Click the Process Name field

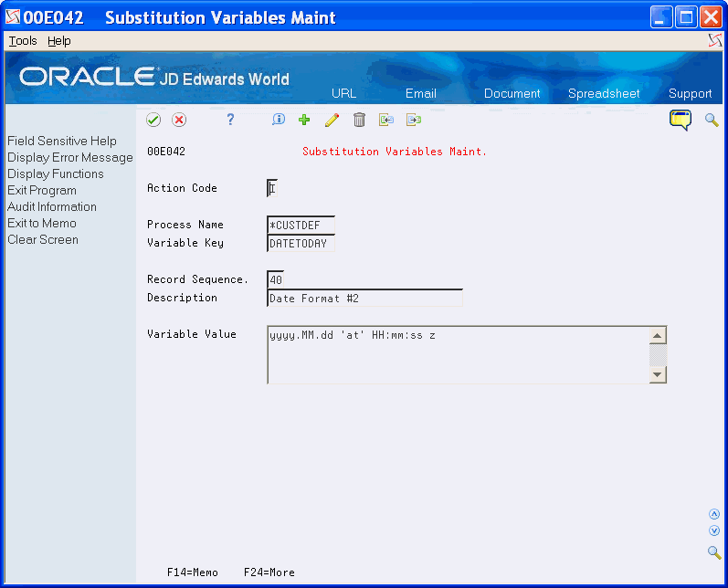[301, 226]
